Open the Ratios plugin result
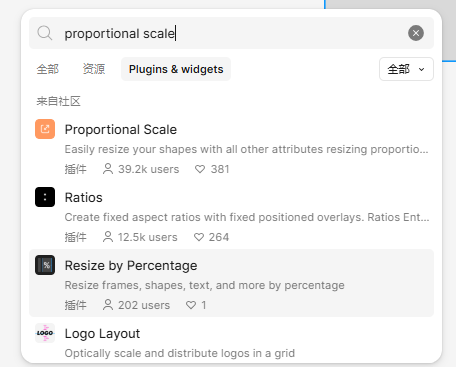The width and height of the screenshot is (456, 367). pyautogui.click(x=231, y=216)
